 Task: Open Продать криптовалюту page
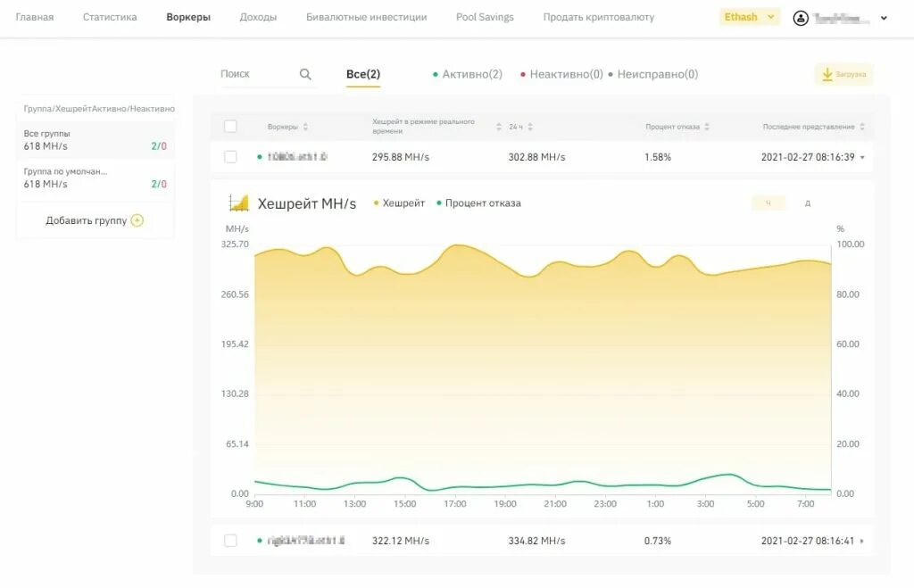coord(599,17)
